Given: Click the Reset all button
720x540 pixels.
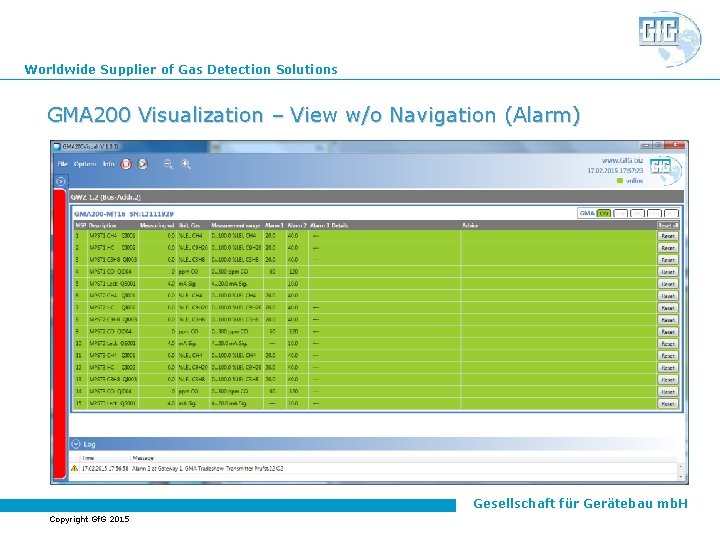Looking at the screenshot, I should coord(668,225).
